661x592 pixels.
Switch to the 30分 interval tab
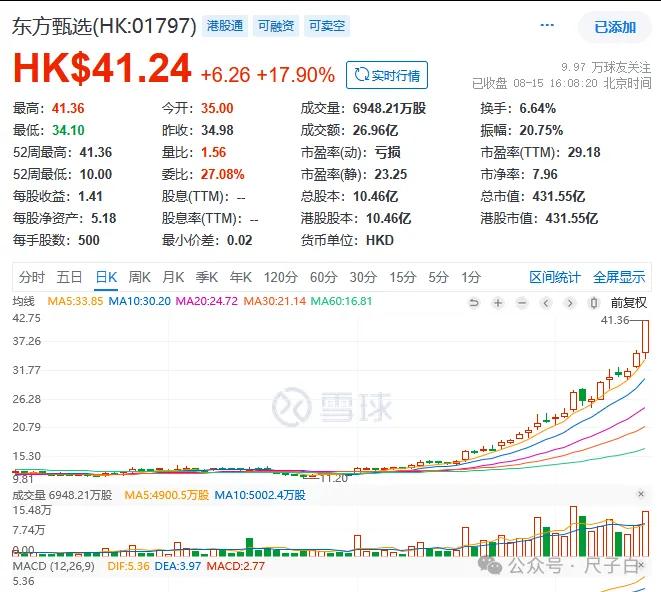tap(363, 277)
